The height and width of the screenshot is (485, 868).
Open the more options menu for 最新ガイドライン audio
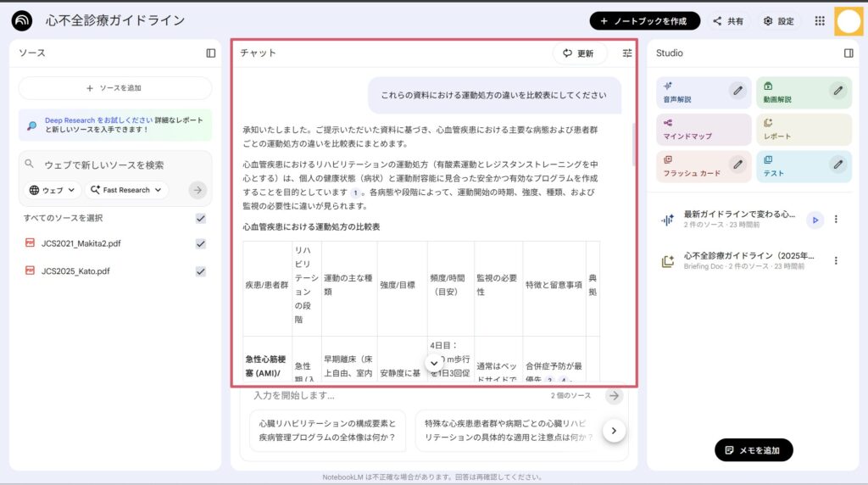point(836,220)
